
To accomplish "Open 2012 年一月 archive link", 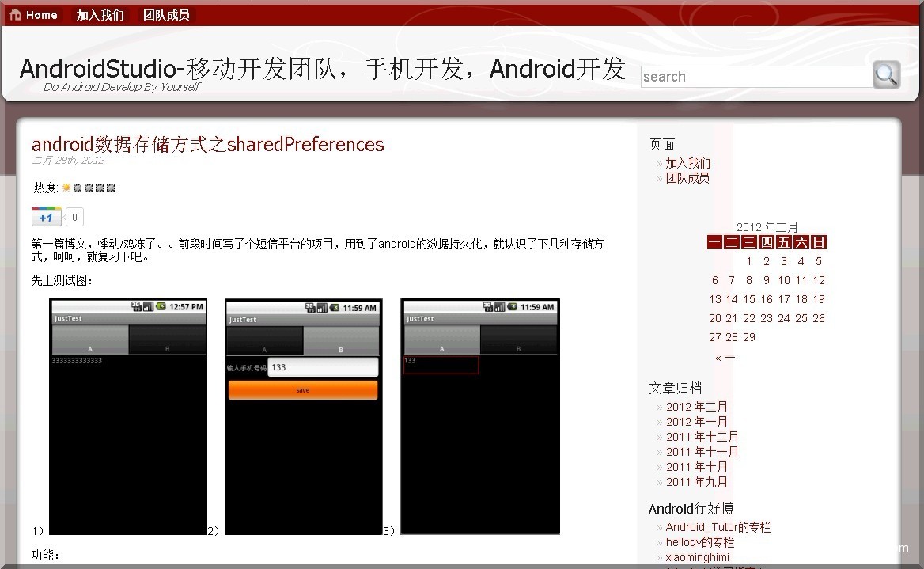I will pos(696,422).
